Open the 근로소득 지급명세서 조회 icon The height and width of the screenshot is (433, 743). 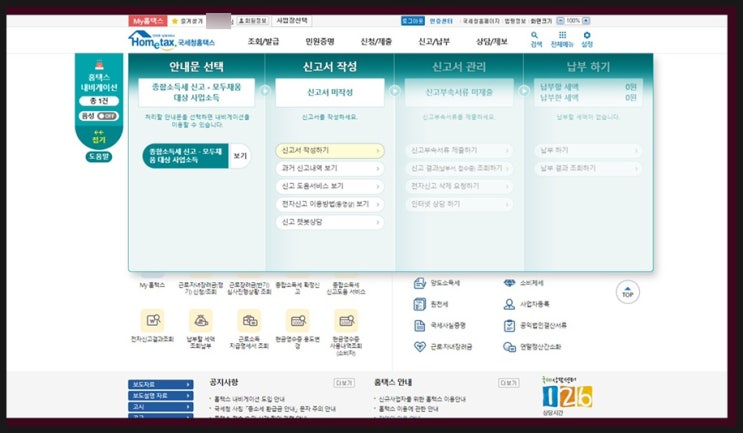click(249, 321)
